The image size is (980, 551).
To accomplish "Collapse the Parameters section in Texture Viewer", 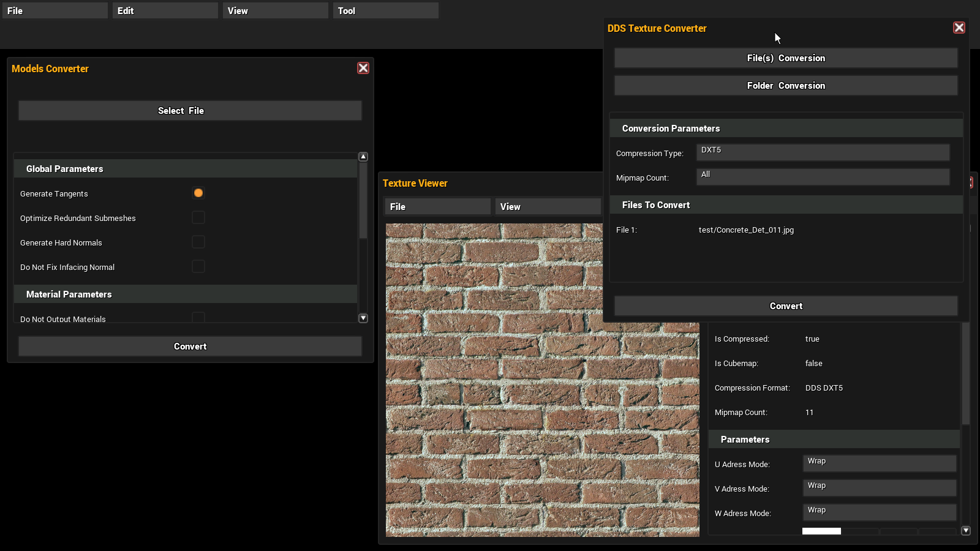I will pos(834,439).
